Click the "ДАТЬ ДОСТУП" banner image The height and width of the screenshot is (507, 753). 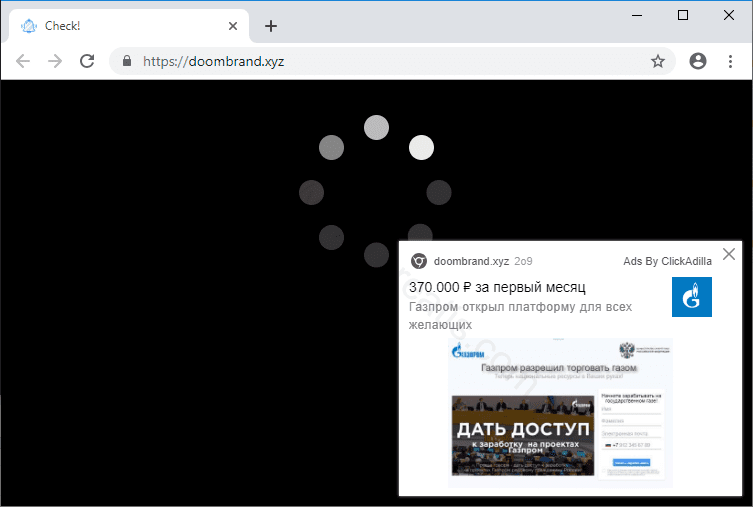[522, 435]
